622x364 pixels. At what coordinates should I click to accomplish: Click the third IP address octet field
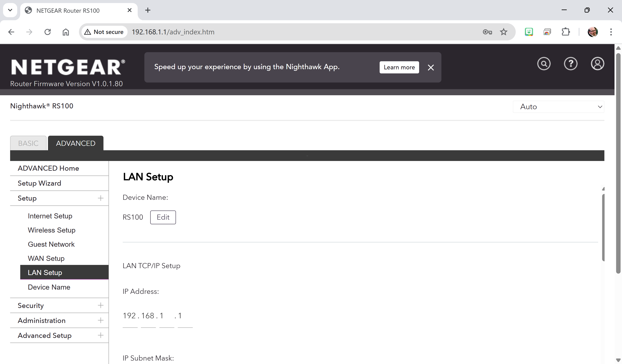point(167,316)
